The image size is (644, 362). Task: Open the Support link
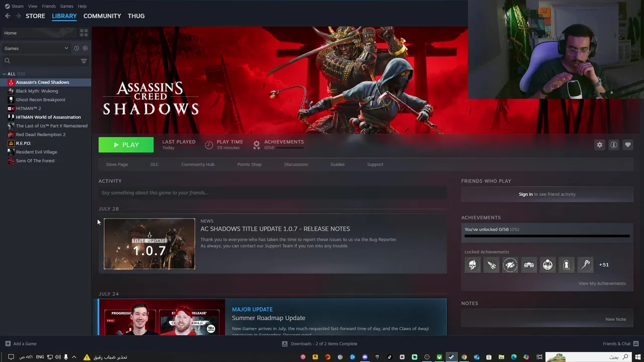[x=375, y=164]
